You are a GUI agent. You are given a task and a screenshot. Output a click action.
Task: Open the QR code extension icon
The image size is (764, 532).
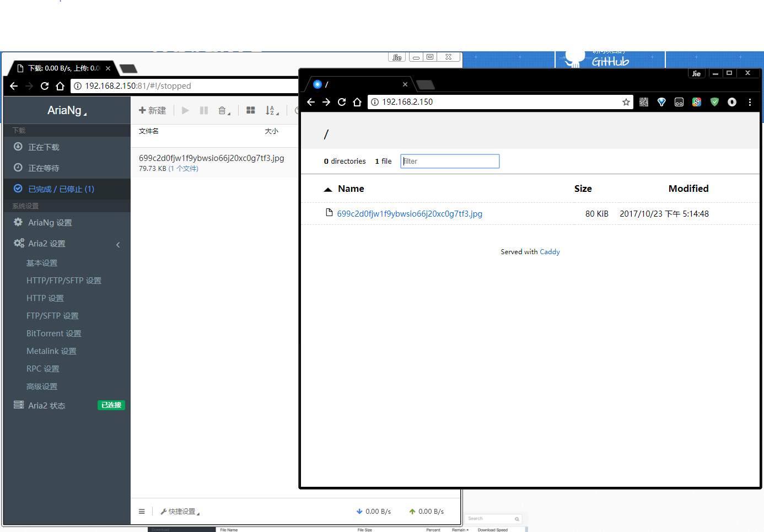644,102
